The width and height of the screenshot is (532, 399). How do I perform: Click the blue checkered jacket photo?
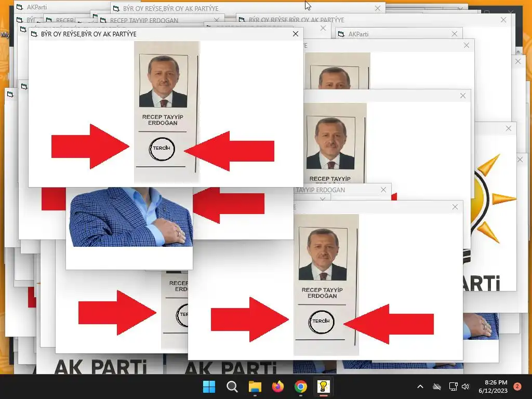[130, 217]
